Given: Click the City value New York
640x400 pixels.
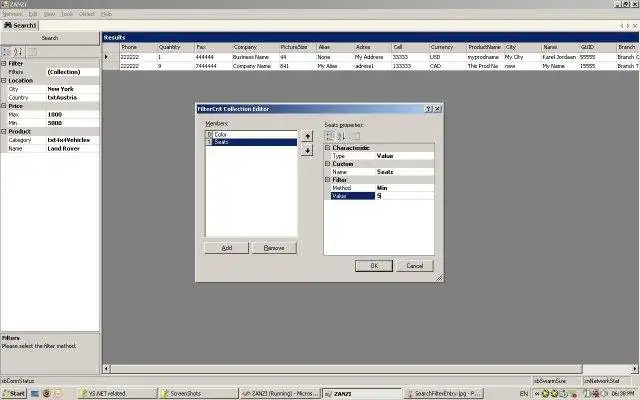Looking at the screenshot, I should (x=72, y=89).
